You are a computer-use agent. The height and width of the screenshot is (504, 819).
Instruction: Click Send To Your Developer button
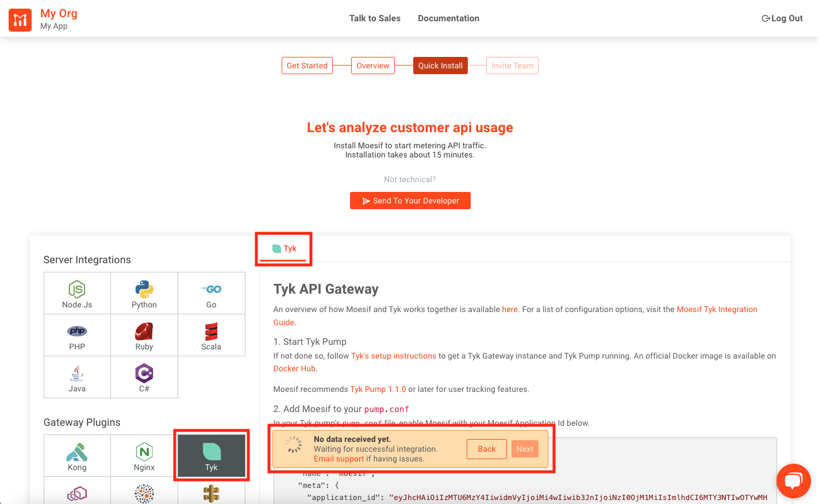point(410,201)
